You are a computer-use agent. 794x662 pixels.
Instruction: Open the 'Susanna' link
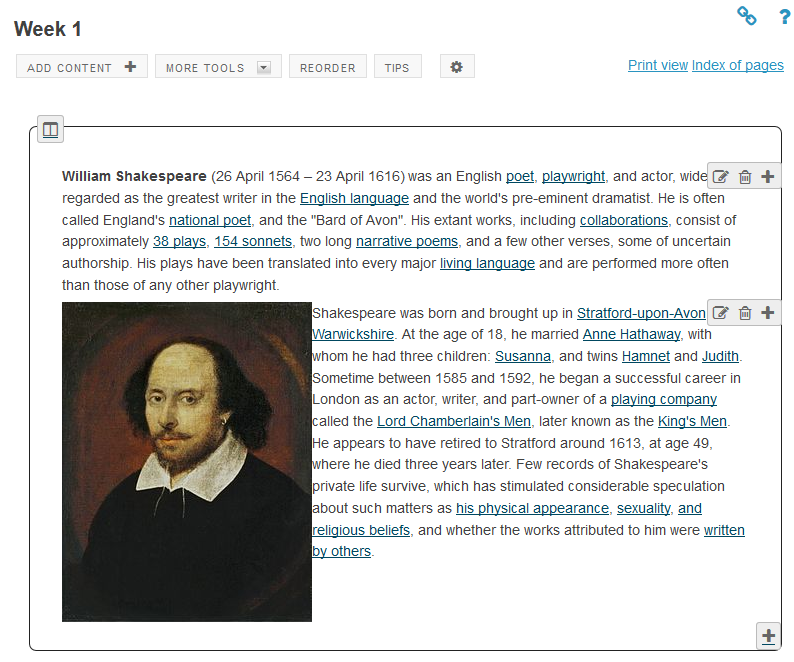click(x=523, y=356)
